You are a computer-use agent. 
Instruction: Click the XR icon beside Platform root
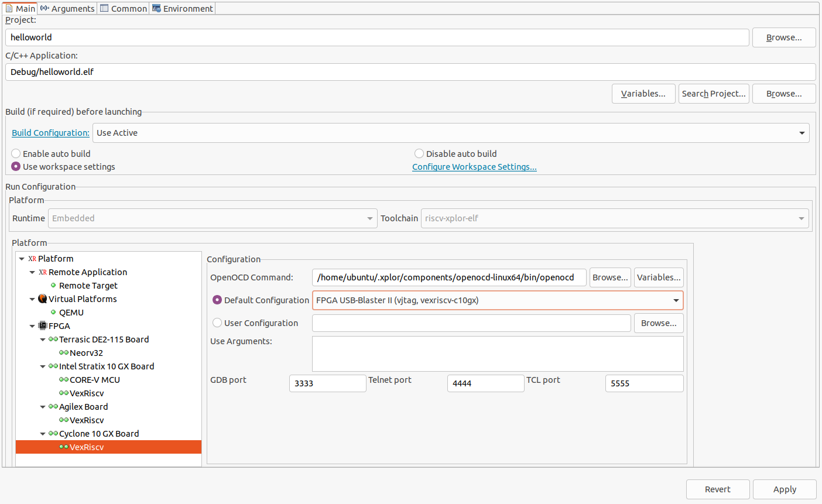click(32, 259)
